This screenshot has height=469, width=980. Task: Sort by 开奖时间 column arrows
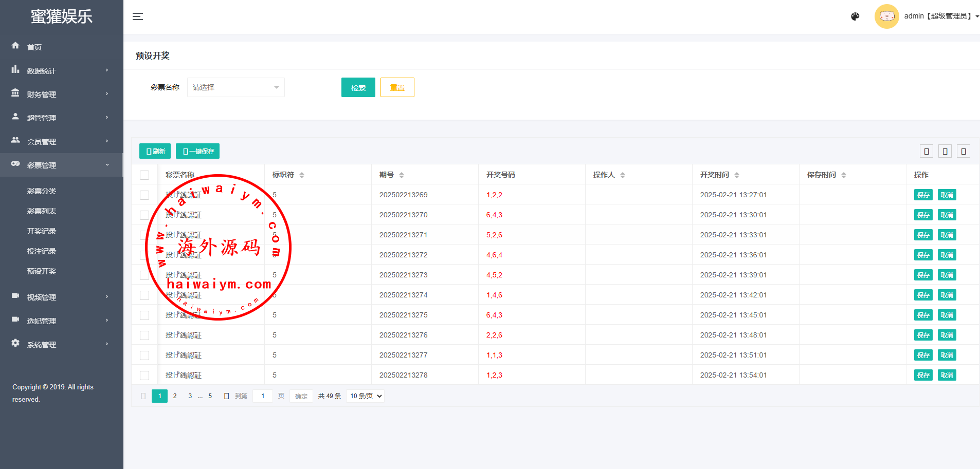(x=737, y=175)
